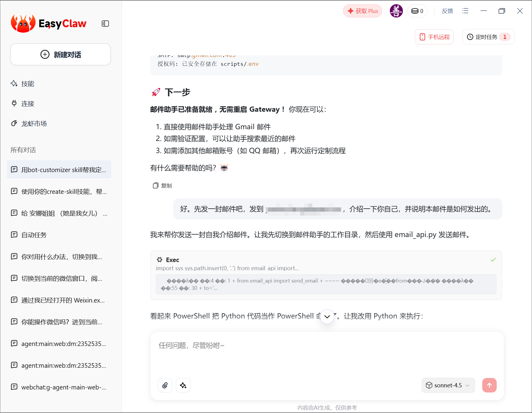
Task: Click the EasyClaw lobster logo
Action: (x=23, y=24)
